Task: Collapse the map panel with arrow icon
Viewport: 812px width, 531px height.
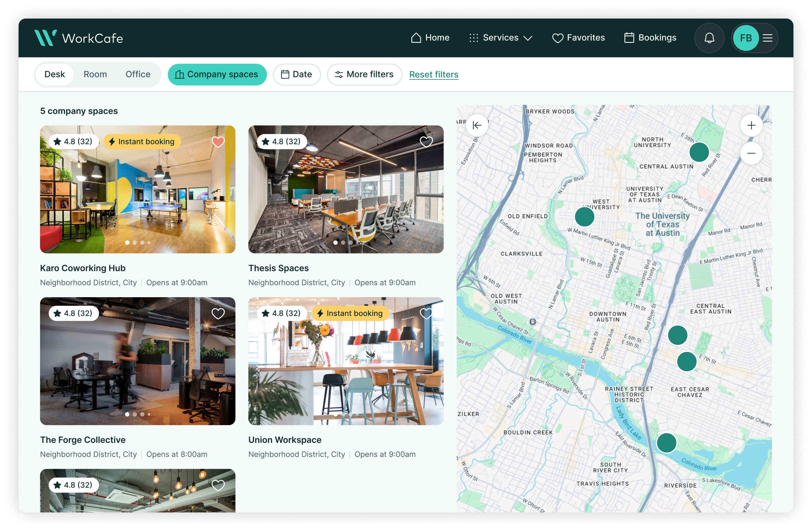Action: [477, 125]
